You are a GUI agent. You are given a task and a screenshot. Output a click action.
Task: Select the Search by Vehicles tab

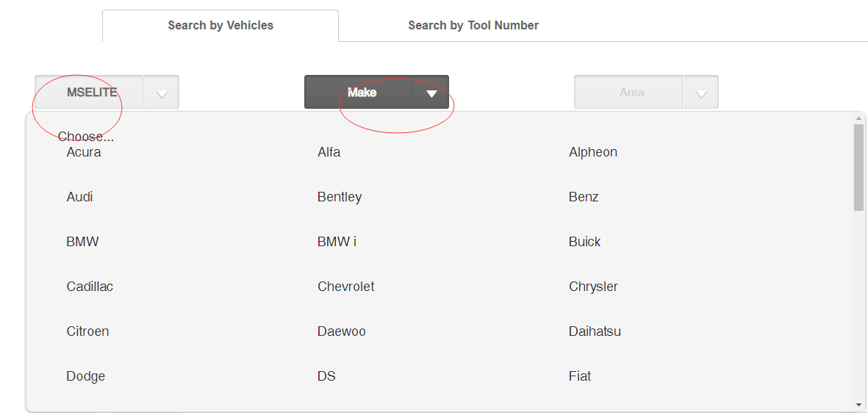(220, 26)
